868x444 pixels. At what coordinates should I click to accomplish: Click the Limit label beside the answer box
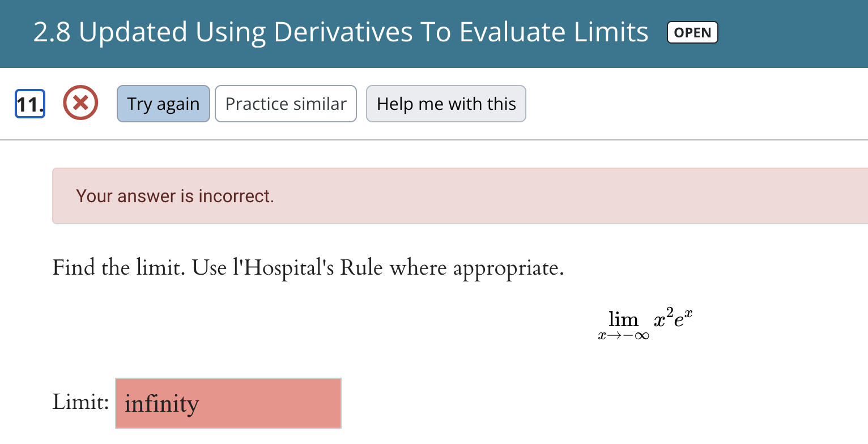click(80, 402)
